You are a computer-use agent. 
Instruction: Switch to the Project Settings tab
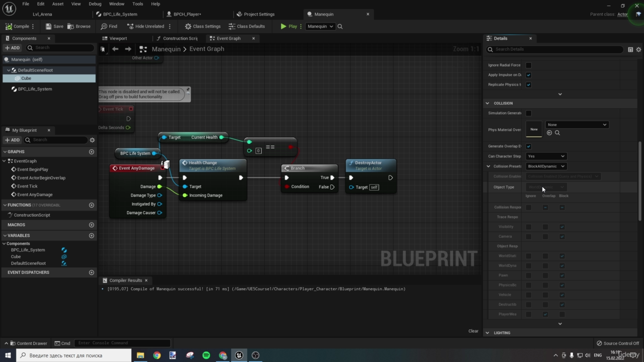pos(259,14)
